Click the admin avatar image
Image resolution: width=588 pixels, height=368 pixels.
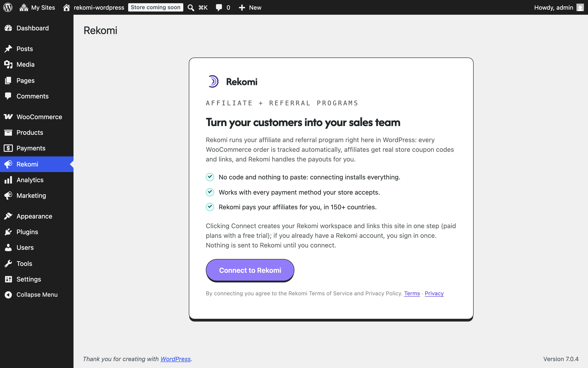[x=580, y=7]
